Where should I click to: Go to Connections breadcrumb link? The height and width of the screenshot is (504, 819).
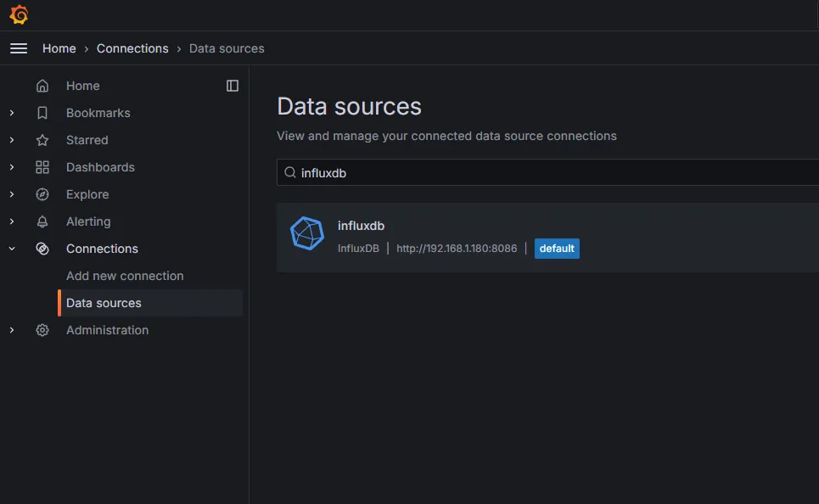tap(132, 48)
